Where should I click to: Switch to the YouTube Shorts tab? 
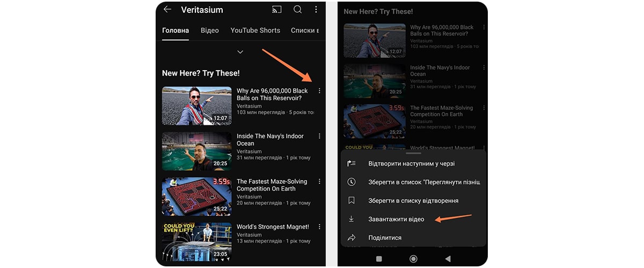click(x=255, y=31)
